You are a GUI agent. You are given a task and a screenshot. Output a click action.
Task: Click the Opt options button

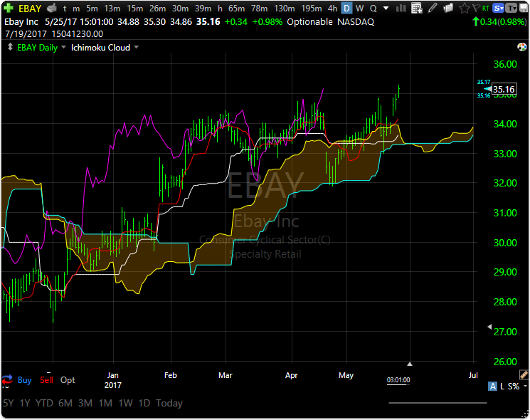(x=68, y=380)
